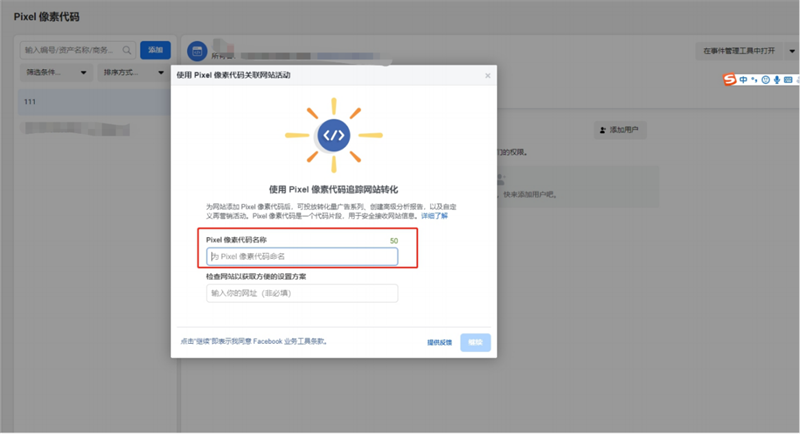800x434 pixels.
Task: Click the character counter 50
Action: pyautogui.click(x=394, y=241)
